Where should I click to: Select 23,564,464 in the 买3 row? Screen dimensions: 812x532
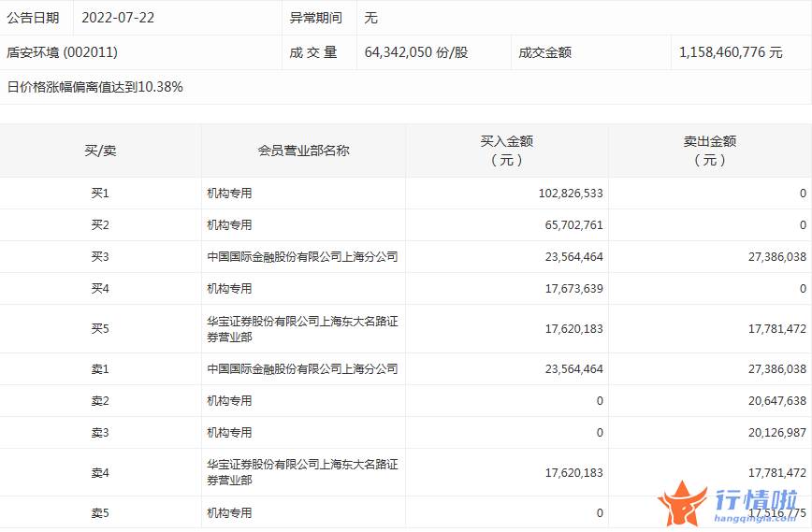(573, 257)
